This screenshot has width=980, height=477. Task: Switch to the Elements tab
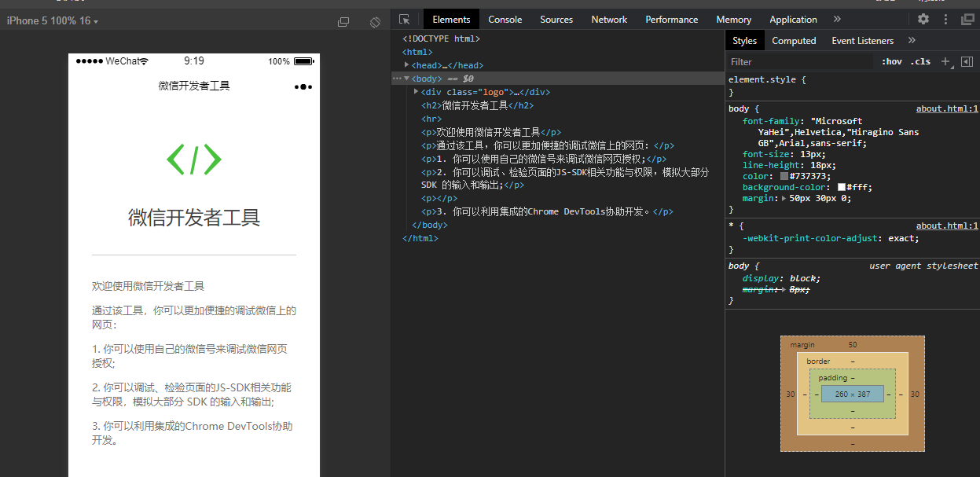pos(451,20)
